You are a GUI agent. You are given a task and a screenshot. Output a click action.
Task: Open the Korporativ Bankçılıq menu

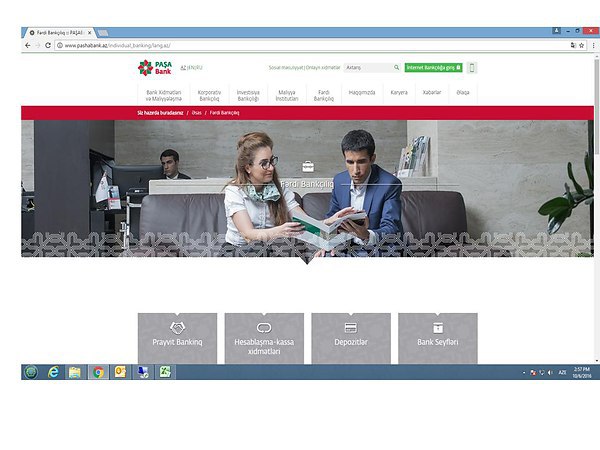tap(209, 95)
